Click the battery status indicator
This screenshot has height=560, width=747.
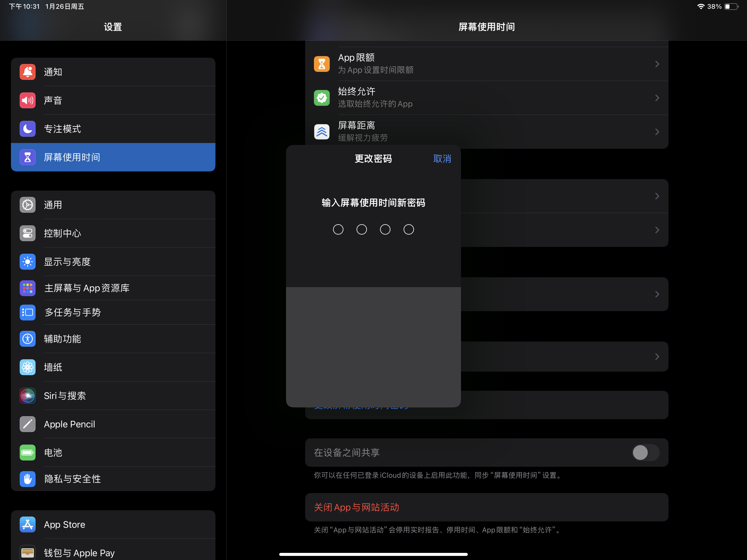click(731, 6)
